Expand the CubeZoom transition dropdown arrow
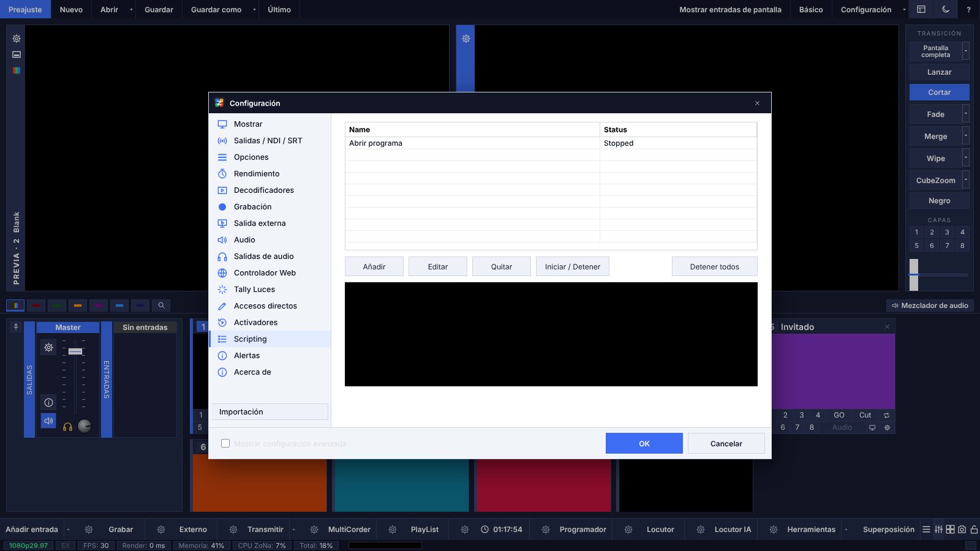980x551 pixels. click(966, 180)
